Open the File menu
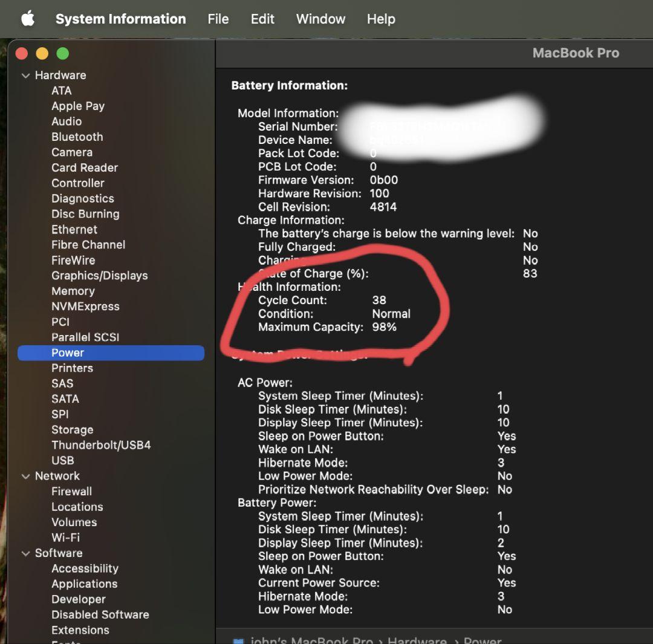 218,19
